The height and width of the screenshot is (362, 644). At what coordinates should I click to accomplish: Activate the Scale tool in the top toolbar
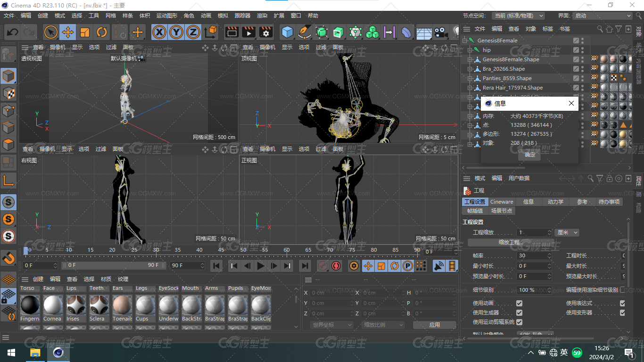click(x=85, y=32)
